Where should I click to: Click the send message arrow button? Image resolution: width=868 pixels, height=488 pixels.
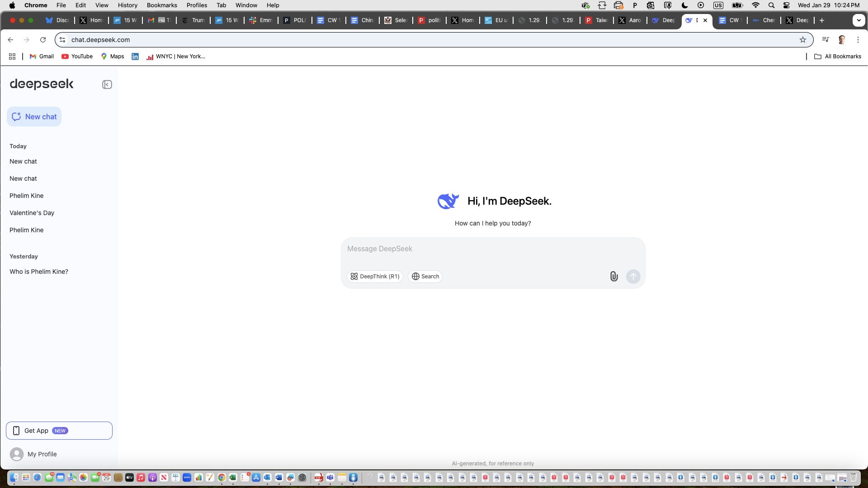pyautogui.click(x=633, y=276)
